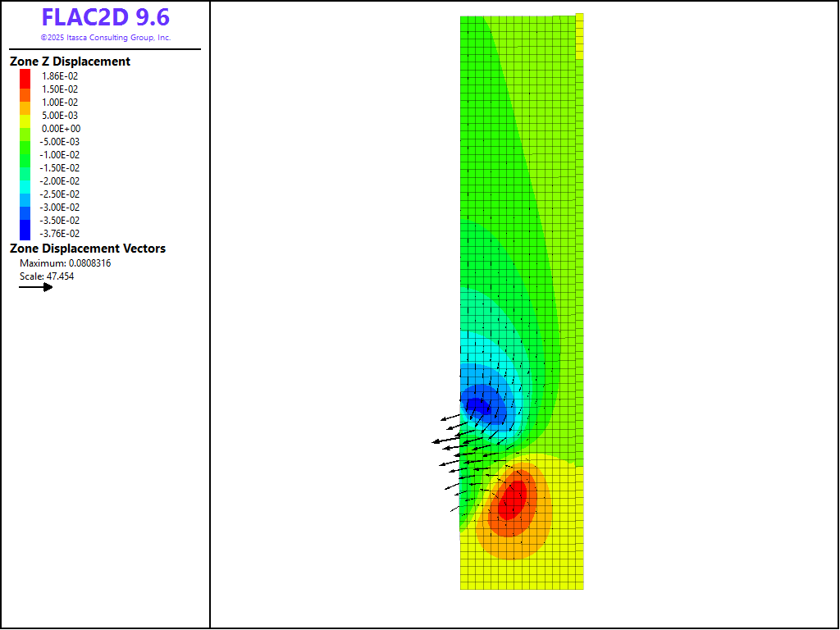Viewport: 840px width, 630px height.
Task: Click the Maximum: 0.0808316 value
Action: tap(66, 263)
